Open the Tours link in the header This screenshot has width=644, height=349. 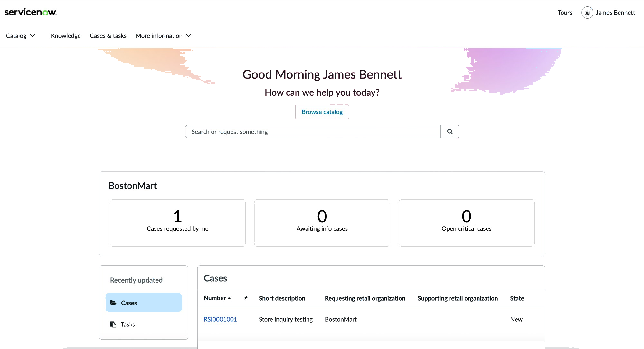(x=565, y=13)
